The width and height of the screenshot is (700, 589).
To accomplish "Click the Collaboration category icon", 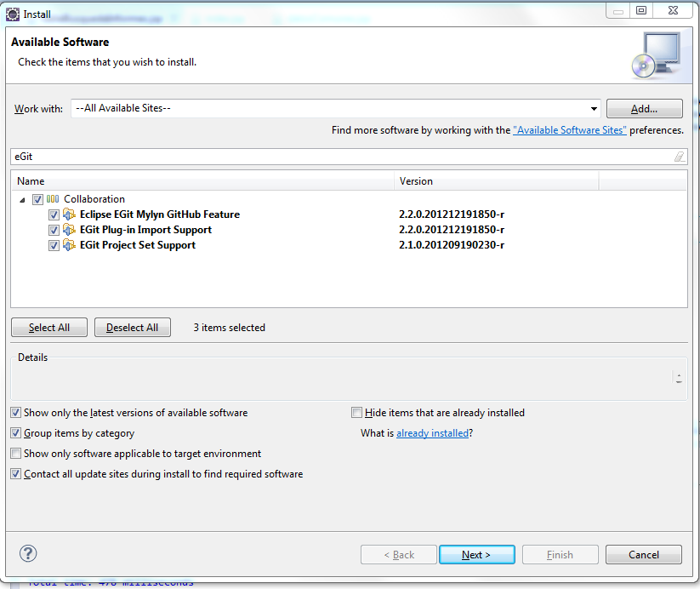I will [x=53, y=199].
